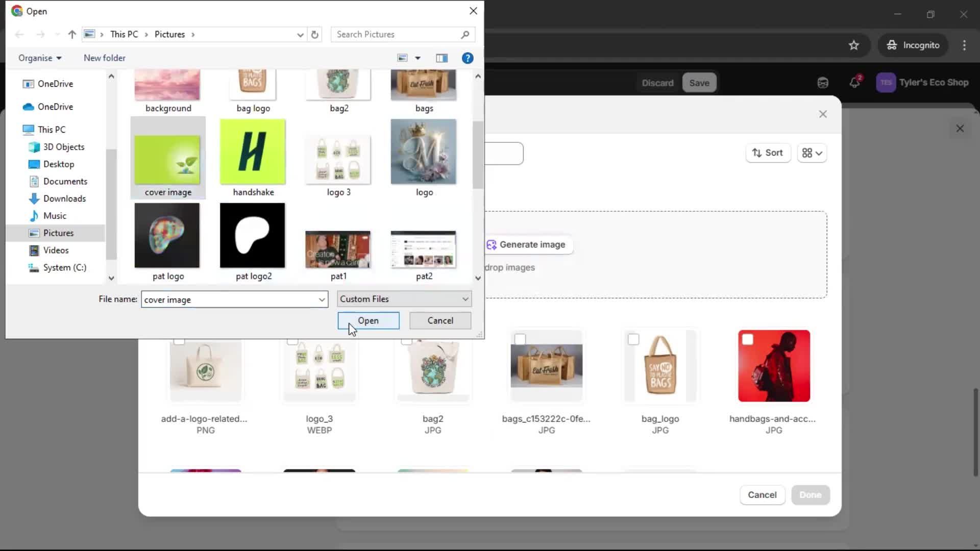Click the Done button
Image resolution: width=980 pixels, height=551 pixels.
tap(810, 494)
